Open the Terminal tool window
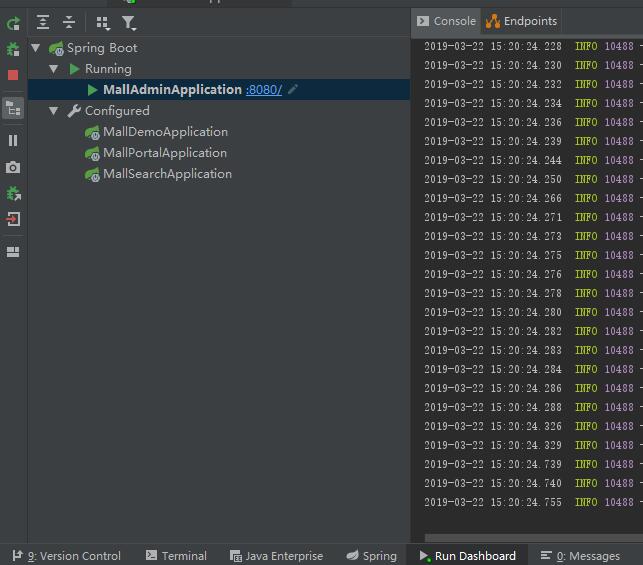The width and height of the screenshot is (643, 565). point(176,556)
